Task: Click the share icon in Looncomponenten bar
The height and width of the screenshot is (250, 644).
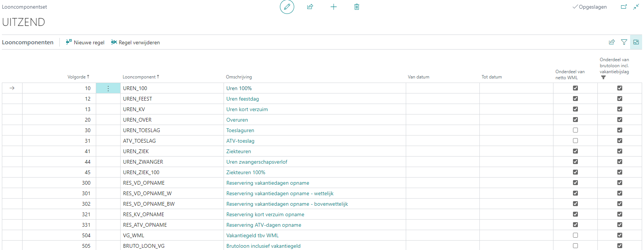Action: tap(612, 42)
